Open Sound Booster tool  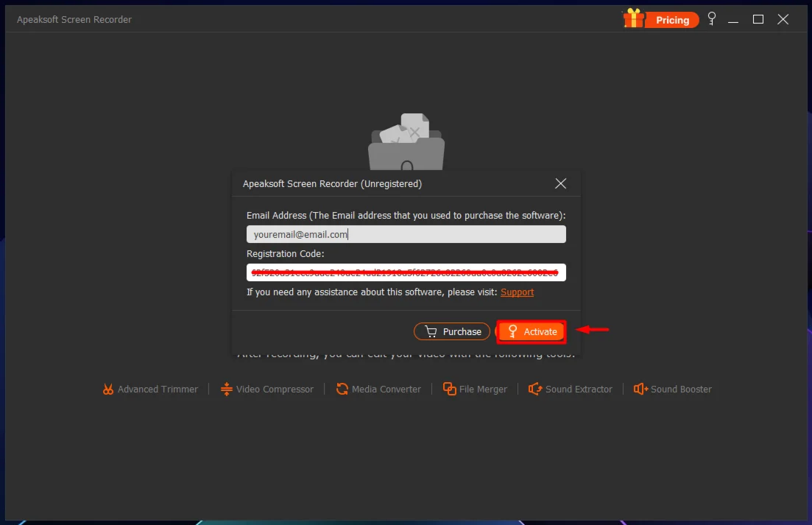[673, 389]
